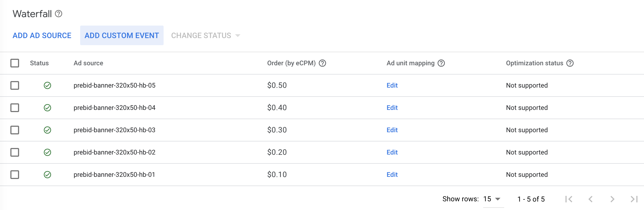Open the Change Status dropdown
Screen dimensions: 644x210
206,36
